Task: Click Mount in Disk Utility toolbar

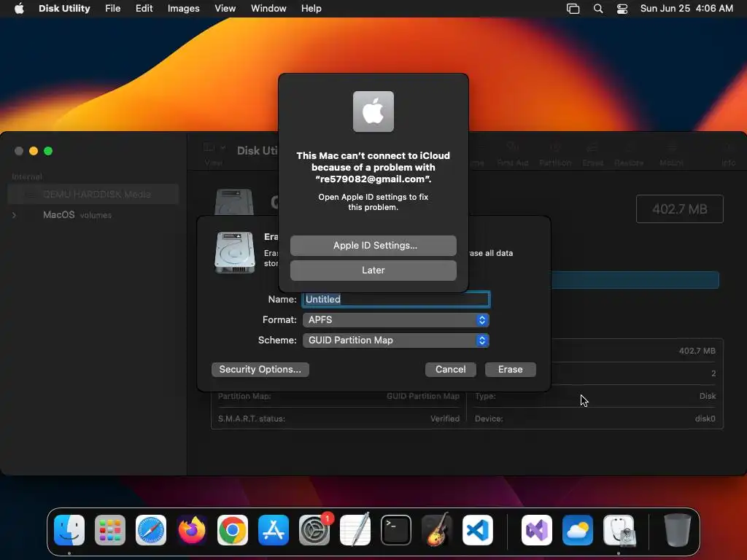Action: 671,155
